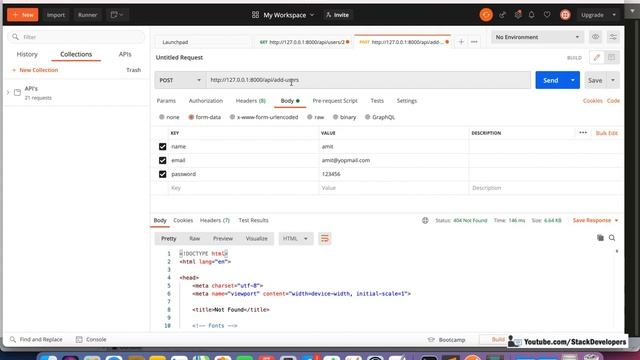The image size is (640, 360).
Task: Click the Import button
Action: pos(56,15)
